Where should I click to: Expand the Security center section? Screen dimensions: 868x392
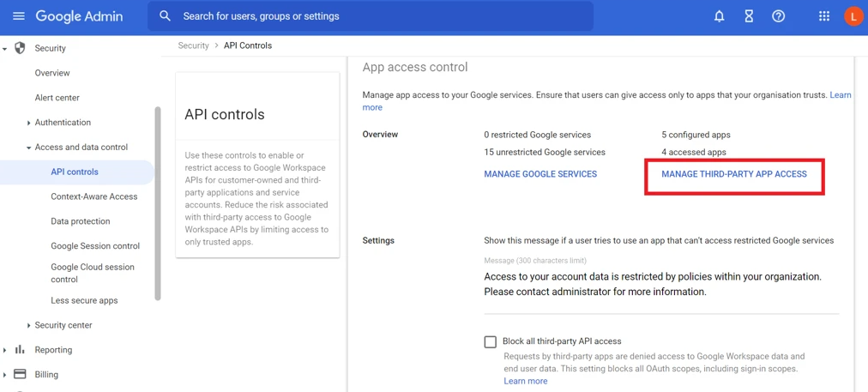[28, 326]
